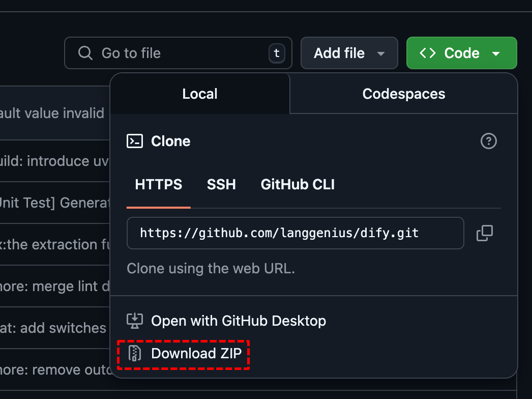
Task: Open commit message 'at: add switches'
Action: [53, 328]
